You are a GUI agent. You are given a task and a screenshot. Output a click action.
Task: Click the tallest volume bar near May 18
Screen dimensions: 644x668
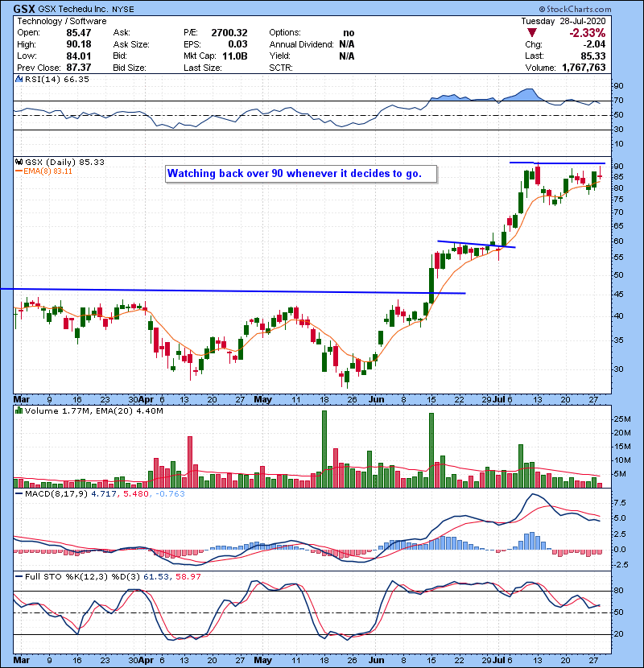coord(324,449)
